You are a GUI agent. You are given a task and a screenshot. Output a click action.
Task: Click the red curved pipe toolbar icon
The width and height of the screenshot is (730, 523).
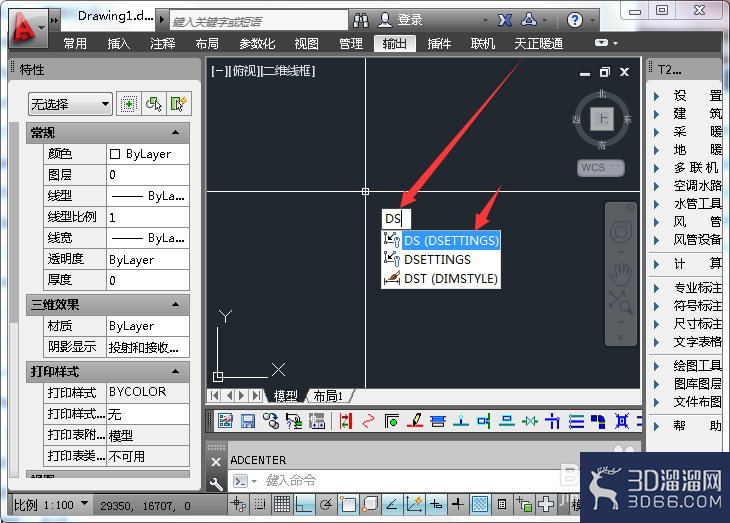click(368, 421)
